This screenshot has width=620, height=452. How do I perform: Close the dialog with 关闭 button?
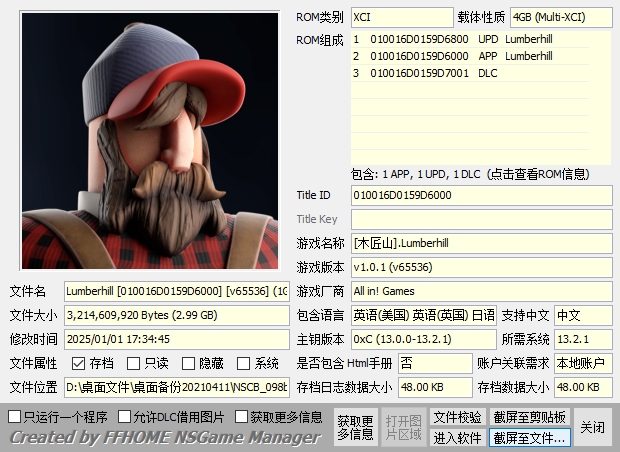click(x=592, y=427)
